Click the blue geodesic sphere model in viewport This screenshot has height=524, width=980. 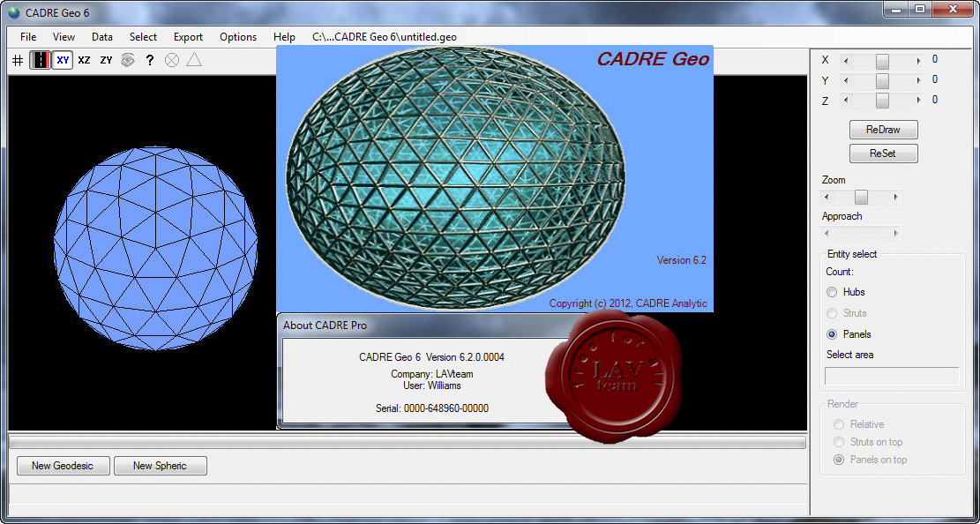pos(155,248)
